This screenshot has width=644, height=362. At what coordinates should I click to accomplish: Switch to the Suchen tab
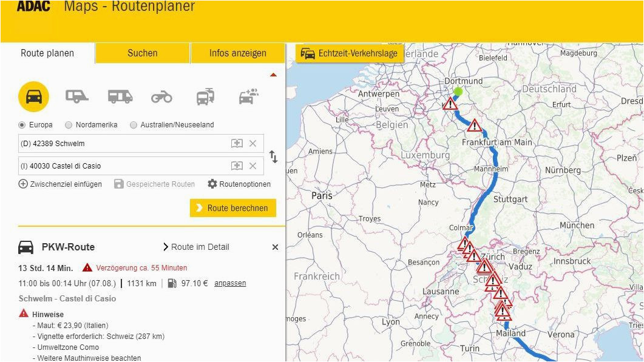tap(143, 53)
